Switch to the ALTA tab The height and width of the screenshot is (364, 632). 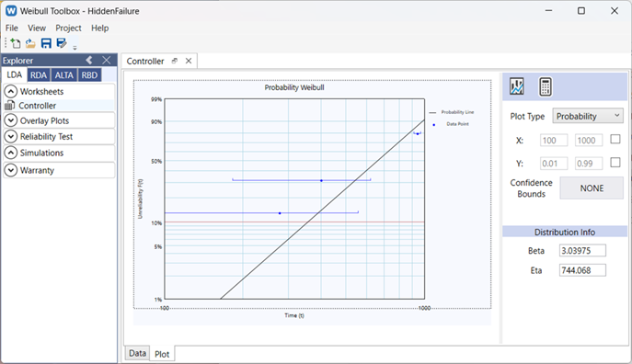(64, 75)
